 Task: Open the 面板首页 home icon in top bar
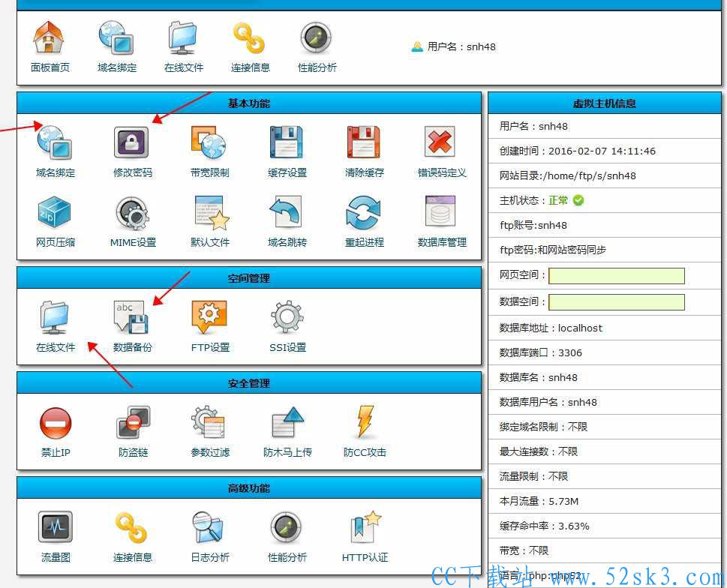49,37
